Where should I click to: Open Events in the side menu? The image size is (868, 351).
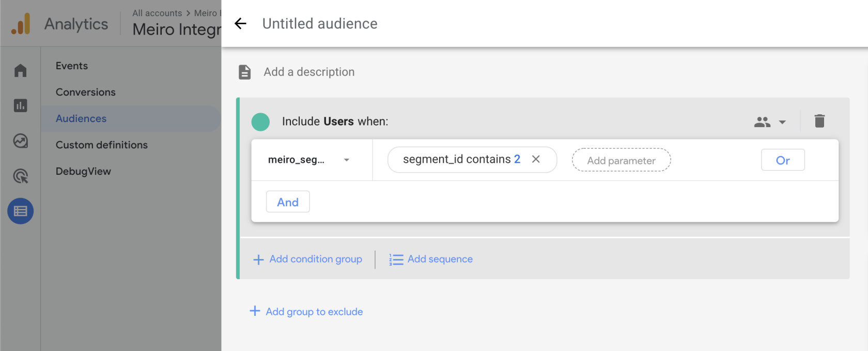[72, 66]
